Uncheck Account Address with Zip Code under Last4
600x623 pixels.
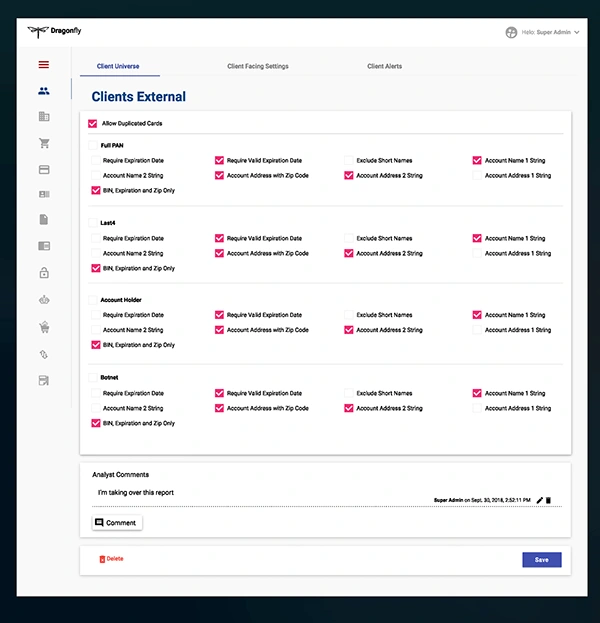219,253
